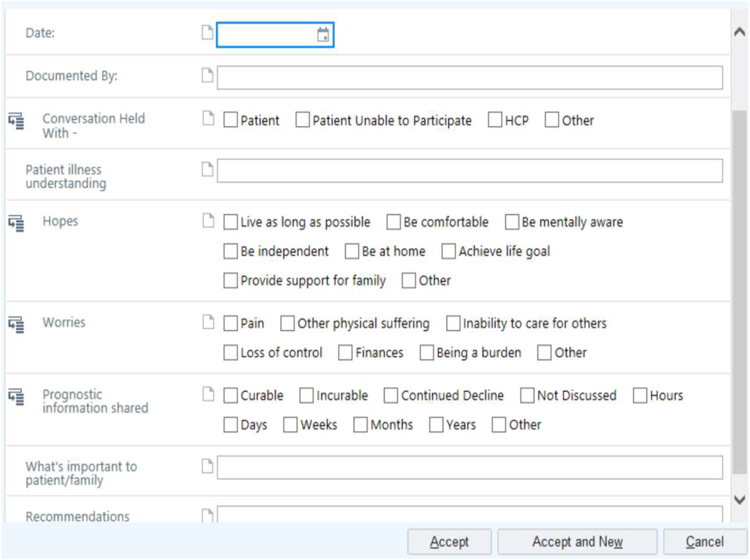Click the note icon beside Documented By
Image resolution: width=750 pixels, height=560 pixels.
(x=207, y=75)
